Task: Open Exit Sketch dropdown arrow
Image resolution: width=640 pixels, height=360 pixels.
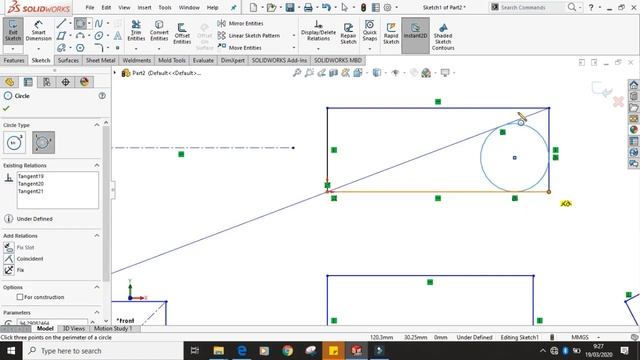Action: click(x=13, y=49)
